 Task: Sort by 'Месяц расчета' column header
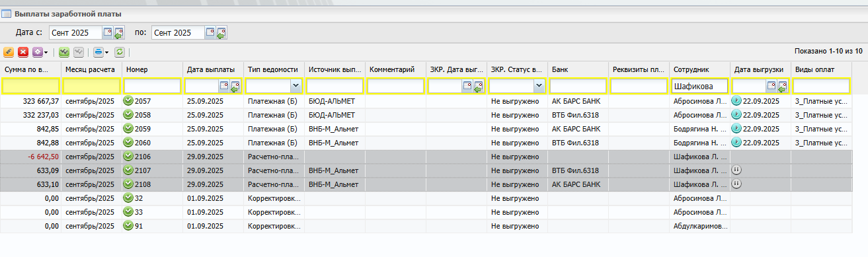[91, 69]
